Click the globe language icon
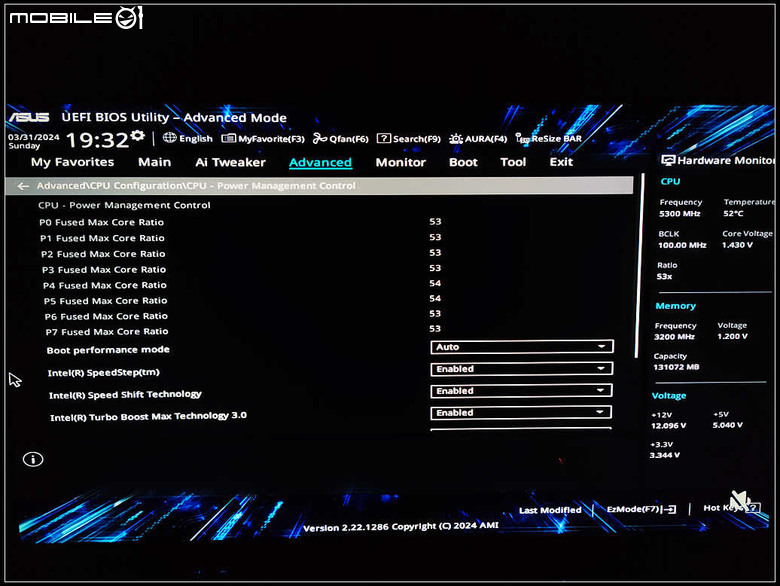 170,138
